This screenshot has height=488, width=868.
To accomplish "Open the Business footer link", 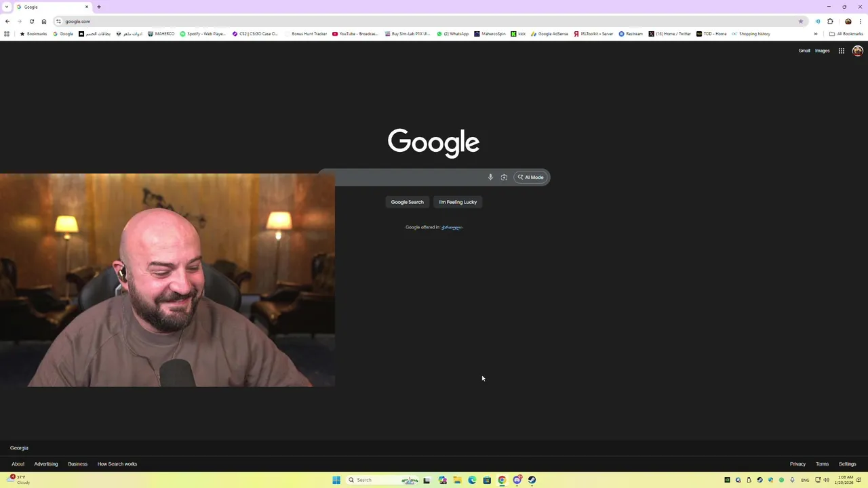I will tap(77, 464).
